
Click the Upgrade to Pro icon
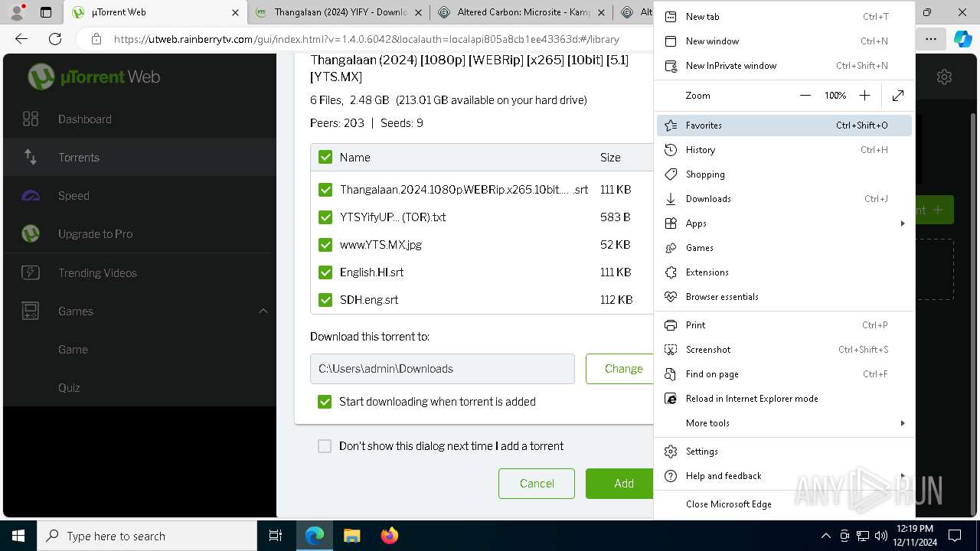[31, 233]
